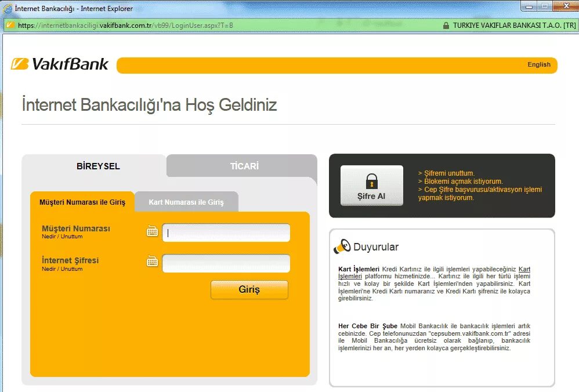Screen dimensions: 579x392
Task: Open Cep Şifre başvurusu/aktivasyon link
Action: 480,194
